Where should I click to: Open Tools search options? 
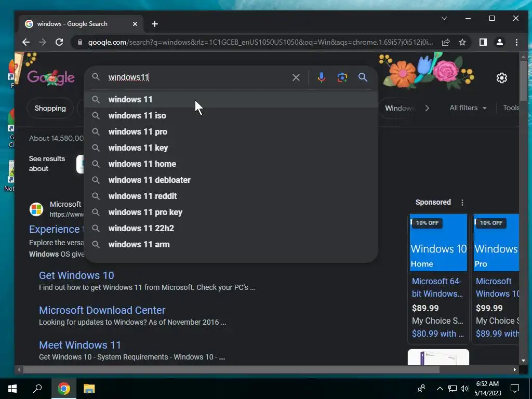(x=511, y=108)
